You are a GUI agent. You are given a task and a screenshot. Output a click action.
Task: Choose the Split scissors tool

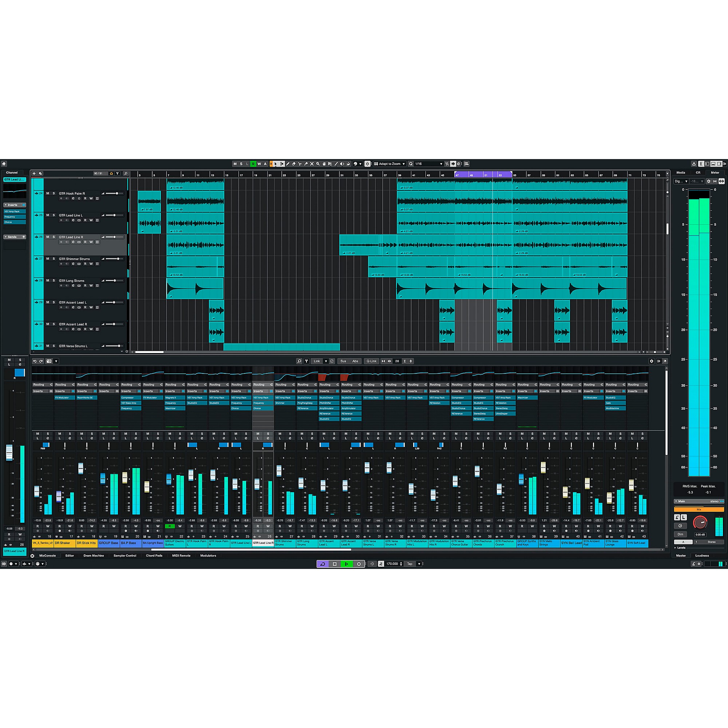pyautogui.click(x=300, y=164)
